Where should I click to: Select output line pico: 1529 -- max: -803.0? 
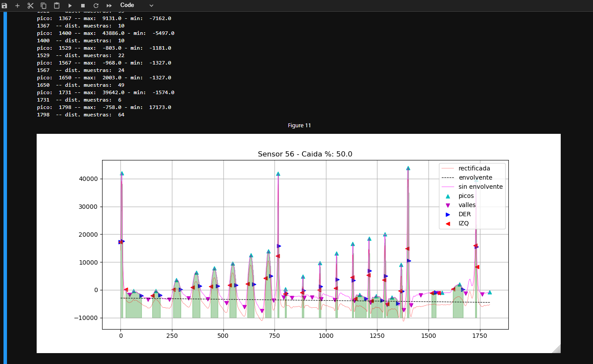[x=104, y=48]
